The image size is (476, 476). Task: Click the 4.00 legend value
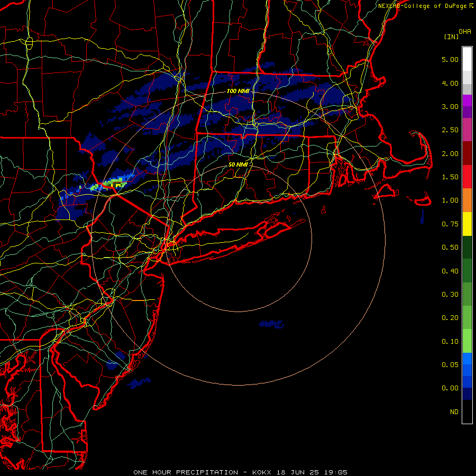(450, 83)
